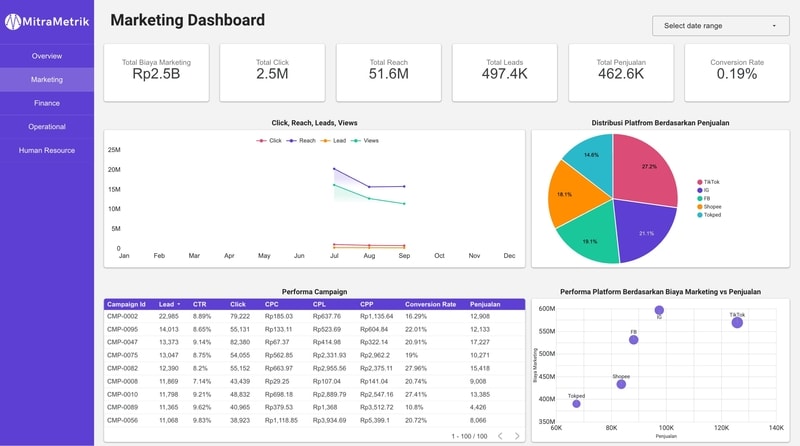Navigate to Operational section
Image resolution: width=800 pixels, height=446 pixels.
(x=46, y=127)
